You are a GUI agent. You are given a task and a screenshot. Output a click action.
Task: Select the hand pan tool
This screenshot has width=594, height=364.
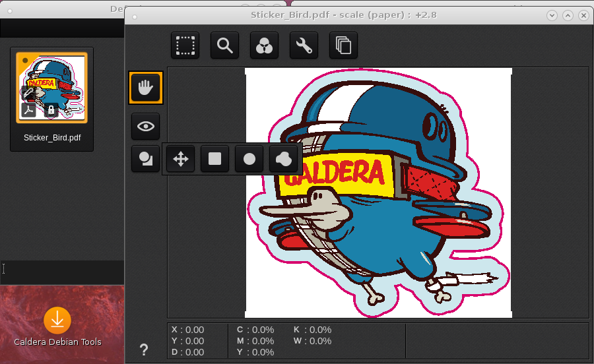[x=146, y=88]
